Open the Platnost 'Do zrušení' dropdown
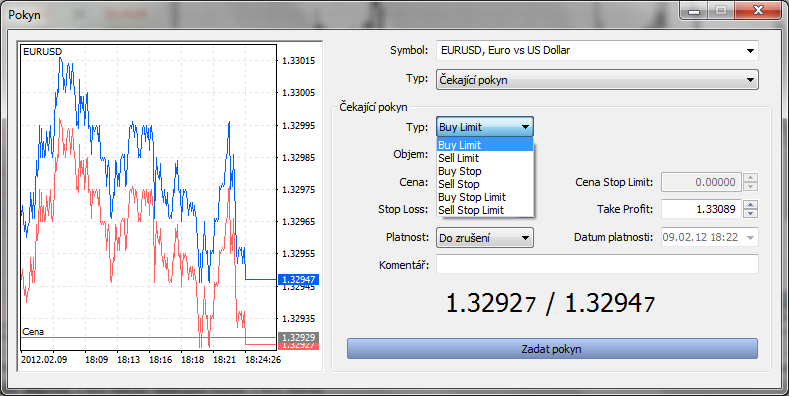This screenshot has height=396, width=789. [x=485, y=237]
